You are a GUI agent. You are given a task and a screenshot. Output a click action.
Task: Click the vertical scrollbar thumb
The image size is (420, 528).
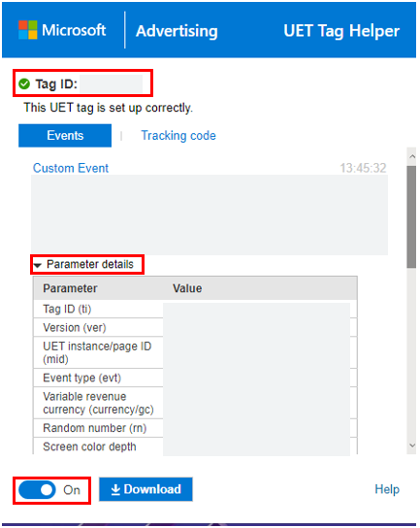411,216
